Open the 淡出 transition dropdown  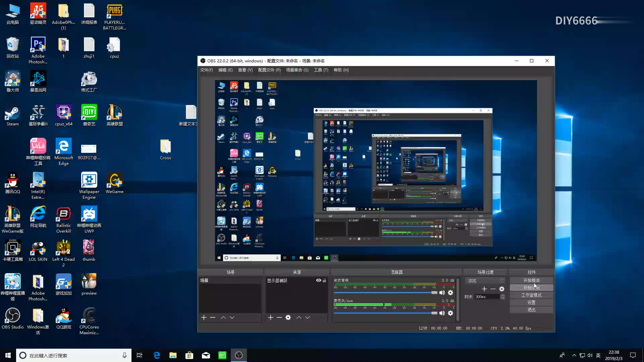click(485, 281)
